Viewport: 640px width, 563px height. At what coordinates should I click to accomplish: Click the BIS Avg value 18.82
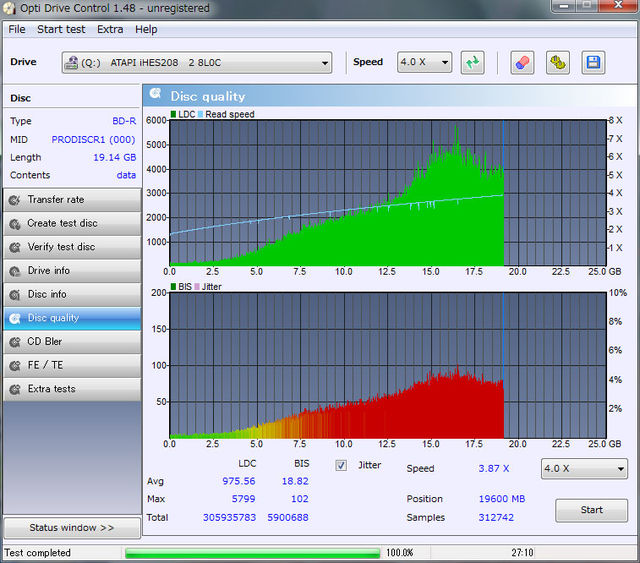tap(295, 481)
